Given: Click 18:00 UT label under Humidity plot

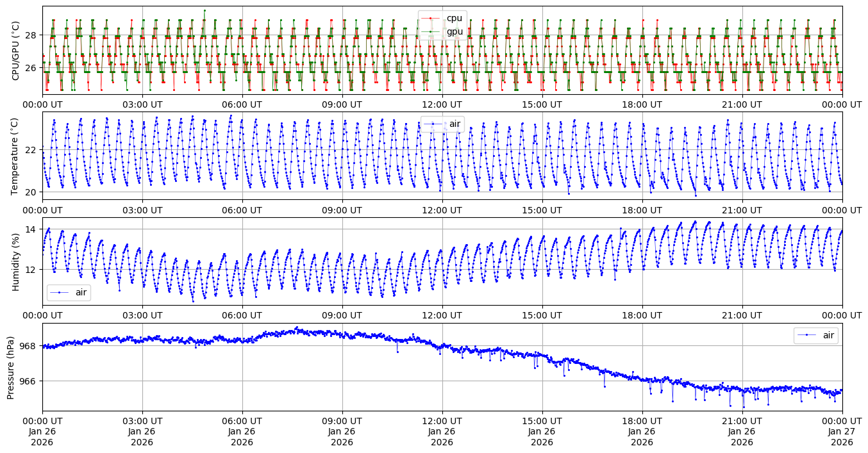Looking at the screenshot, I should (x=642, y=315).
